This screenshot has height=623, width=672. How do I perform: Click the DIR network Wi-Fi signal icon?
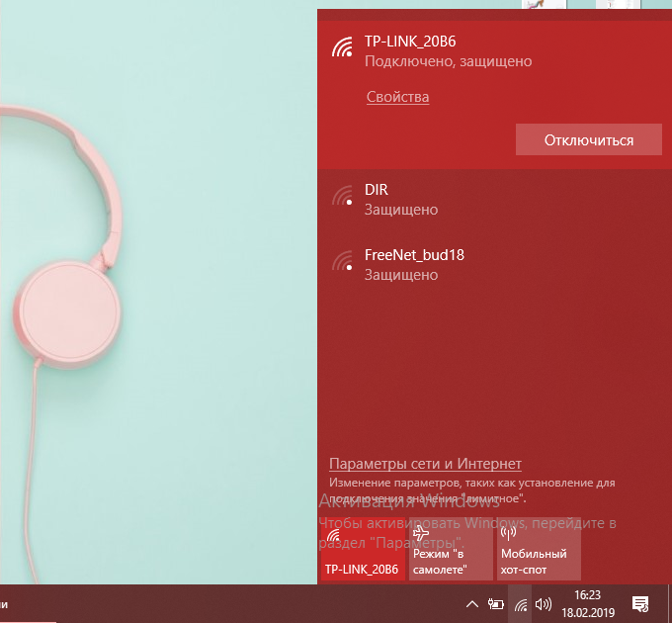pyautogui.click(x=342, y=195)
